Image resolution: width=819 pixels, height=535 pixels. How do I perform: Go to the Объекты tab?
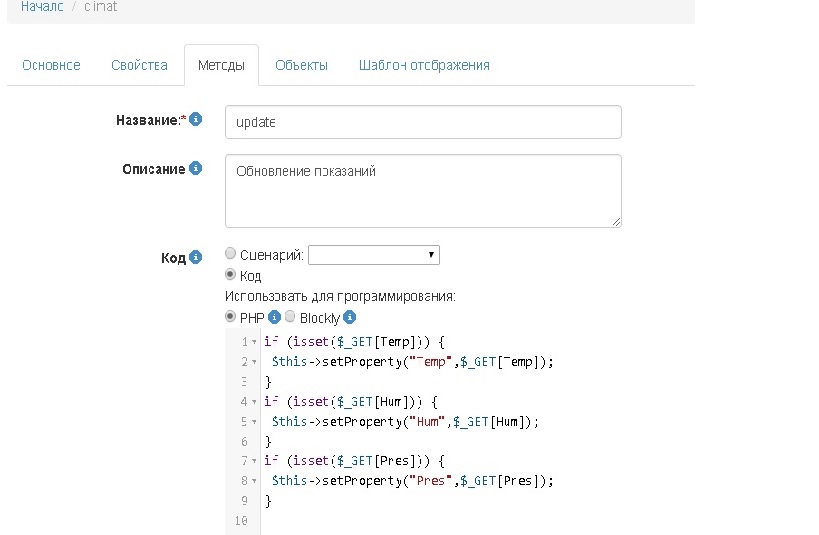pyautogui.click(x=301, y=65)
